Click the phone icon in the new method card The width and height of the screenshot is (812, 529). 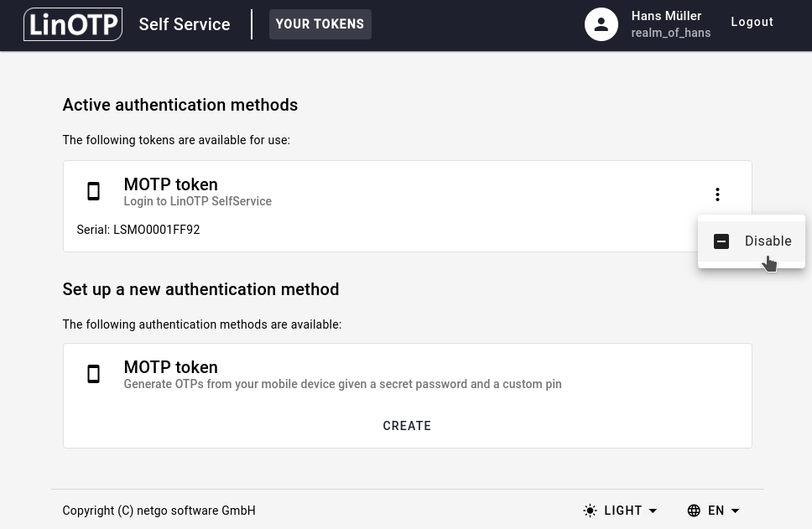[x=94, y=375]
